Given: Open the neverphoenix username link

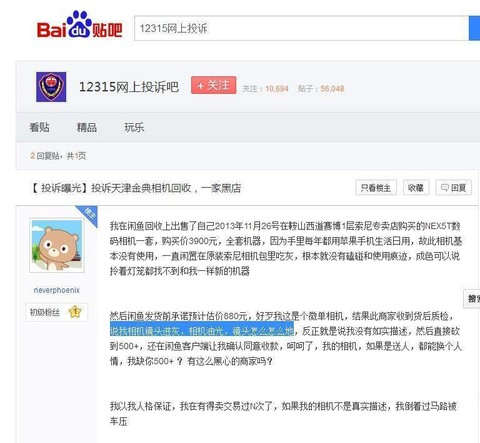Looking at the screenshot, I should (x=57, y=290).
